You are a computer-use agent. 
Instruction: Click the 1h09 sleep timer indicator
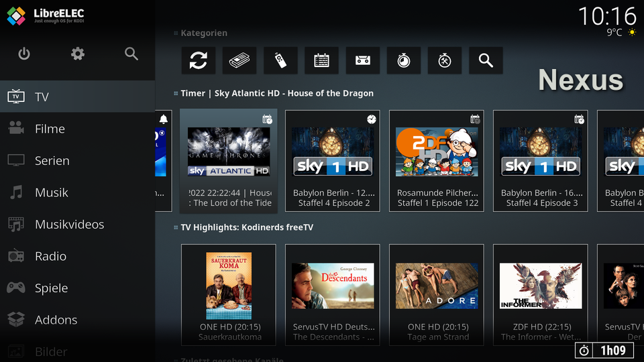coord(604,351)
